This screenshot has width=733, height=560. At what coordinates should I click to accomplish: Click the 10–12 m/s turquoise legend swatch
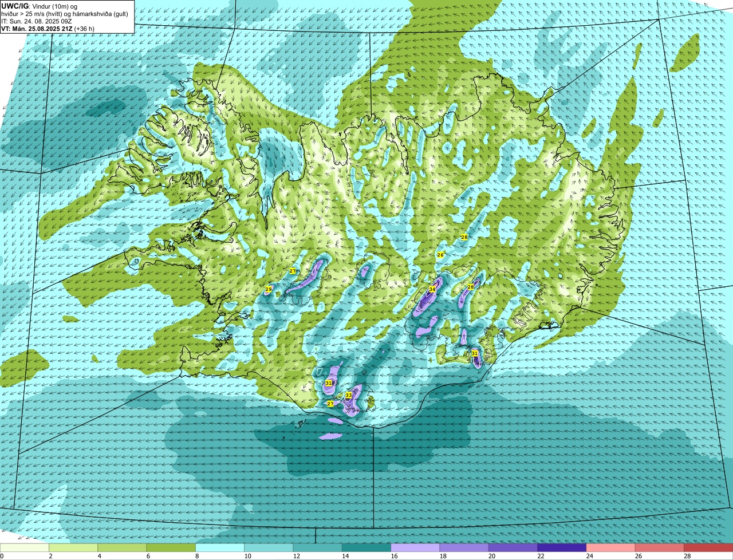click(x=269, y=548)
